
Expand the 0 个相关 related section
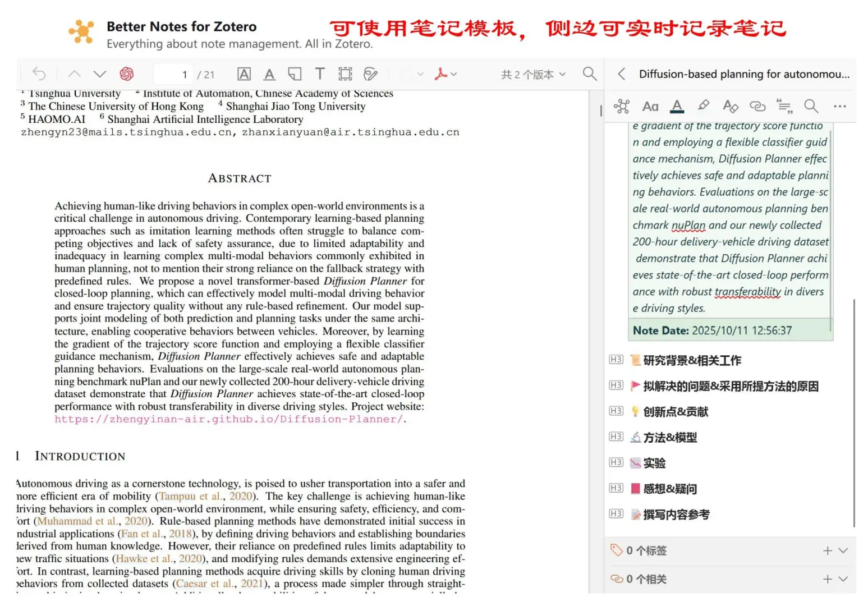pos(843,579)
